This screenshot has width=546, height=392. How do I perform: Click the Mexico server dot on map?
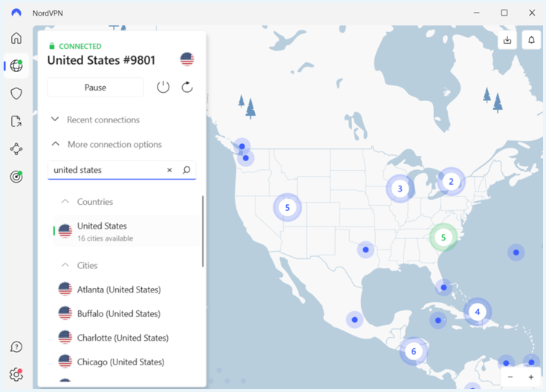click(354, 319)
